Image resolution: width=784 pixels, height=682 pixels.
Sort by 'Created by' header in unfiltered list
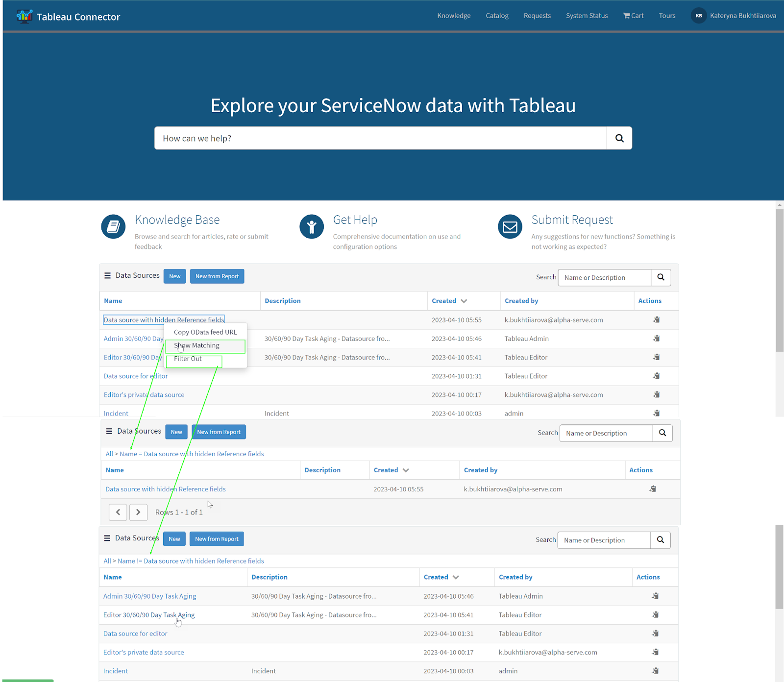click(x=521, y=301)
